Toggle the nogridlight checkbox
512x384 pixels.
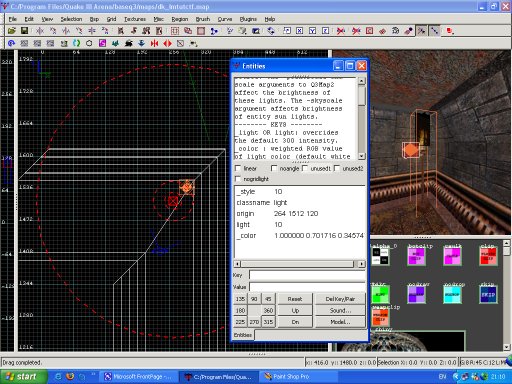(x=238, y=179)
